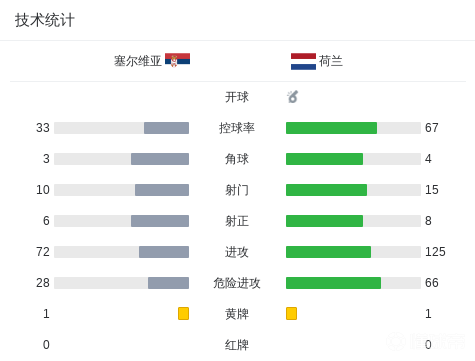The width and height of the screenshot is (475, 361).
Task: Click Netherlands' attacks value 125
Action: tap(435, 252)
